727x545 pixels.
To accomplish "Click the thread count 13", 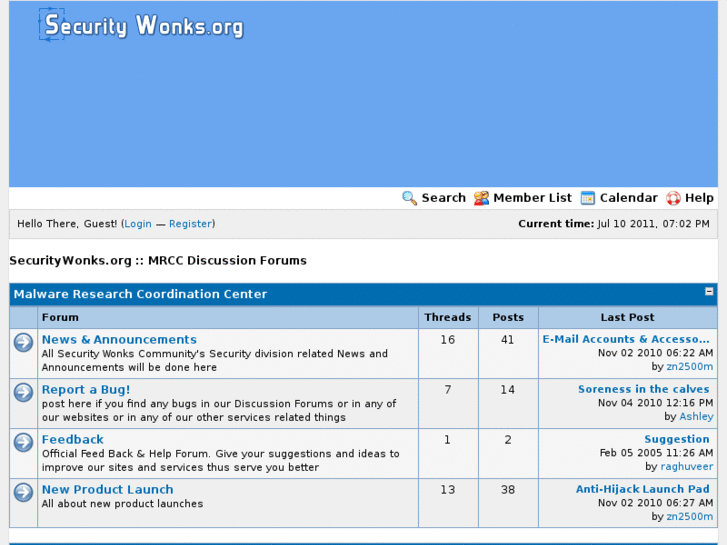I will pyautogui.click(x=447, y=490).
